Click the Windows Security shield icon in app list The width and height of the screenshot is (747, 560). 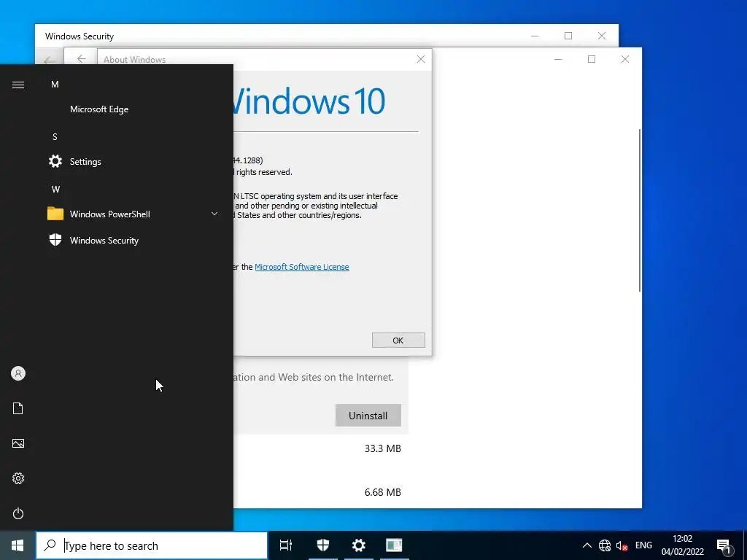(55, 240)
